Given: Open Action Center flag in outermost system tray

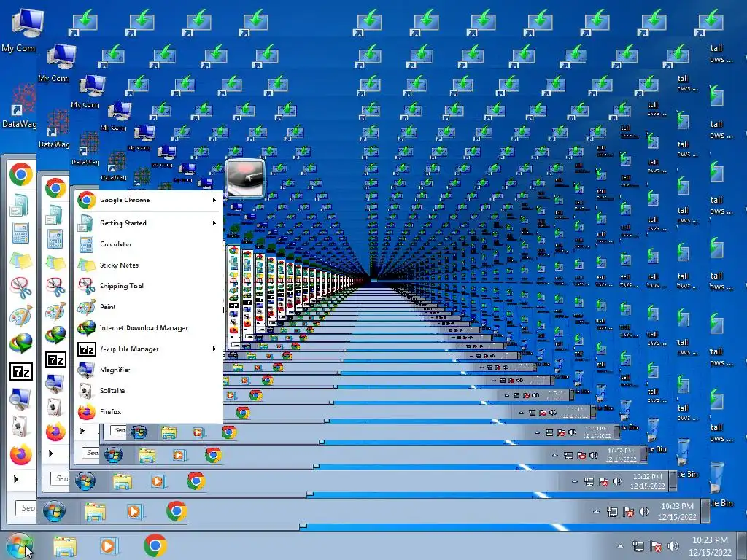Looking at the screenshot, I should 656,547.
